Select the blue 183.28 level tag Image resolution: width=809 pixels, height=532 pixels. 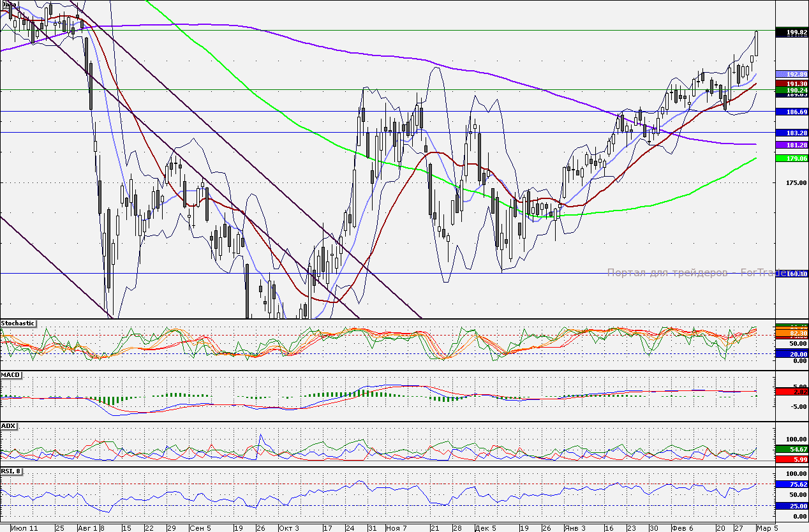[791, 133]
